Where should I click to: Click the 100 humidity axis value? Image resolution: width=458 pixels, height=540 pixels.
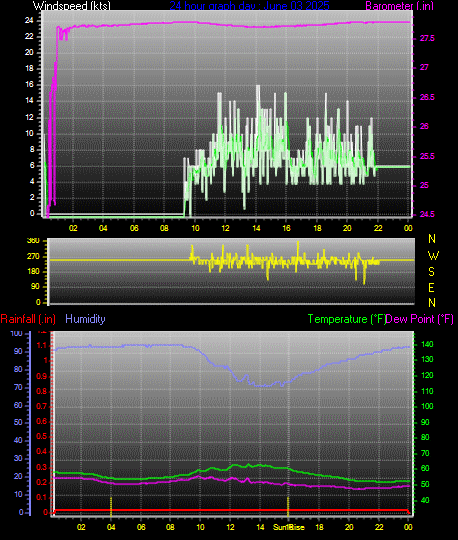17,333
